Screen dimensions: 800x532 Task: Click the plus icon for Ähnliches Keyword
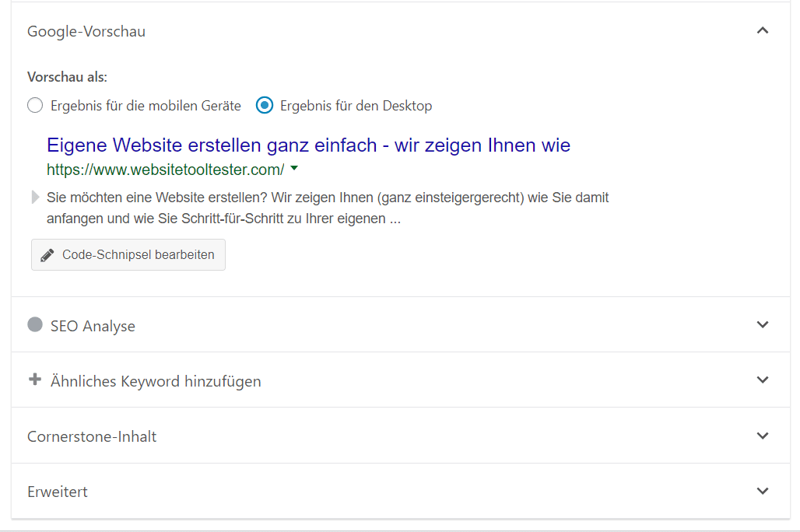click(35, 380)
